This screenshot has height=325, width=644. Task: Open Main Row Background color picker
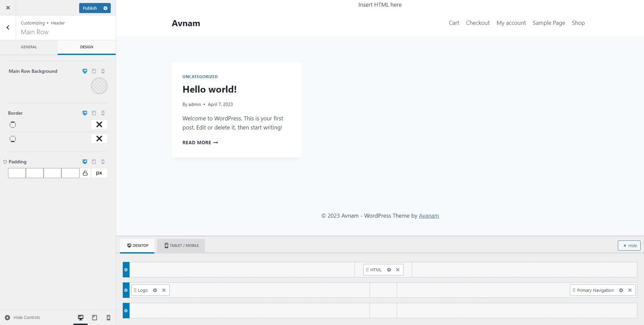click(99, 86)
